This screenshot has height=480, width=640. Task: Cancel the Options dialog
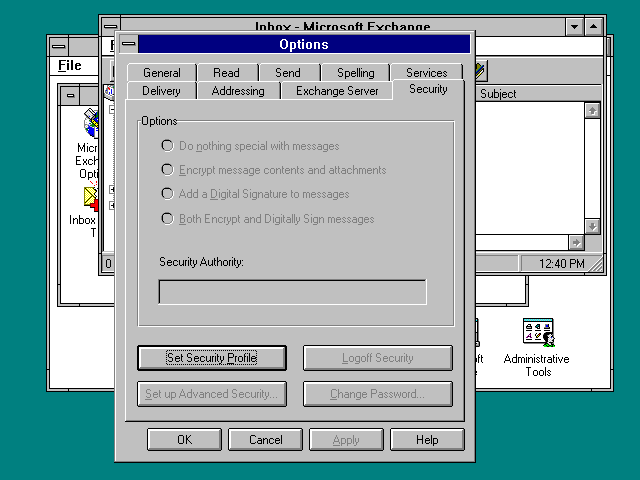(266, 440)
